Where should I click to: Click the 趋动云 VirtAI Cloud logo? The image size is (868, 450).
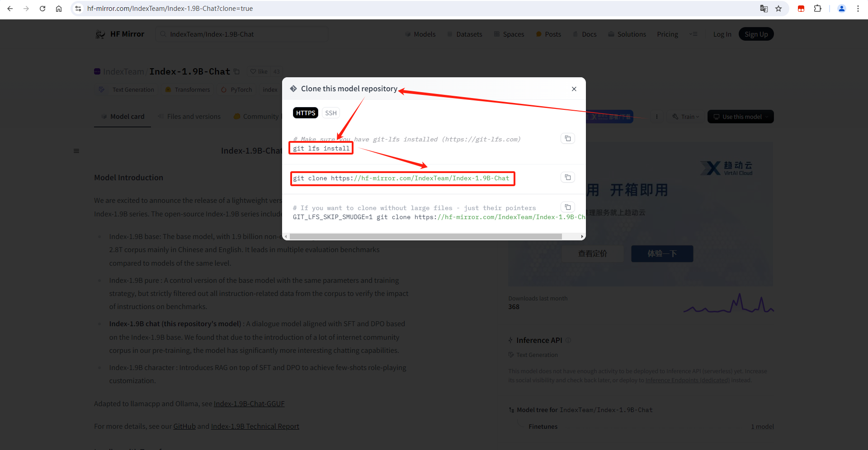[x=726, y=168]
